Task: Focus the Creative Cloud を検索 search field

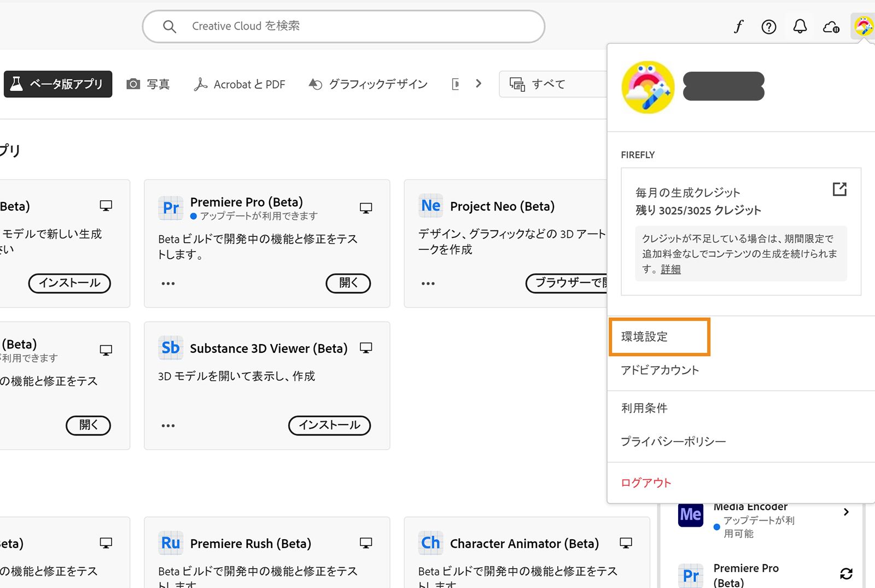Action: coord(343,26)
